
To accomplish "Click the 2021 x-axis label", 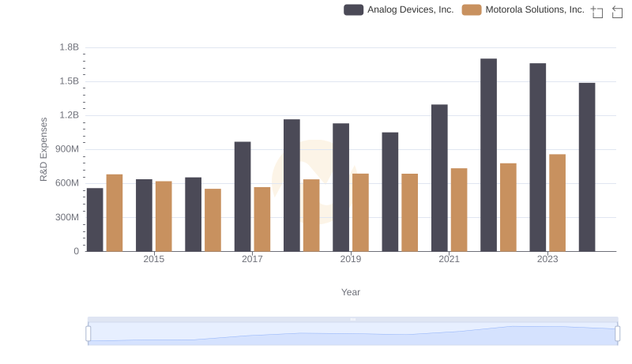I will tap(449, 259).
